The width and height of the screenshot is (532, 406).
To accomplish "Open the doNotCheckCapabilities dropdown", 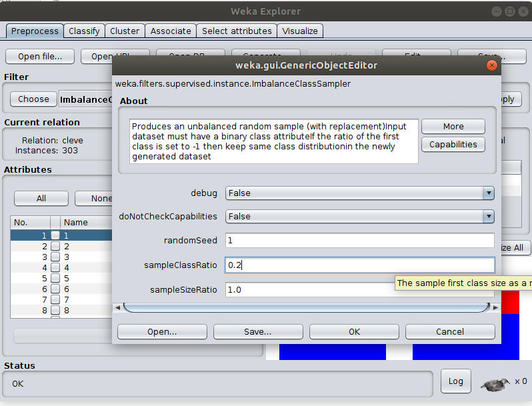I will tap(359, 217).
